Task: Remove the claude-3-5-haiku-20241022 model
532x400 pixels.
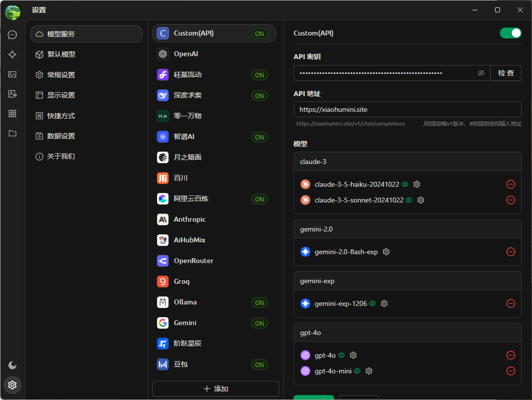Action: [511, 184]
